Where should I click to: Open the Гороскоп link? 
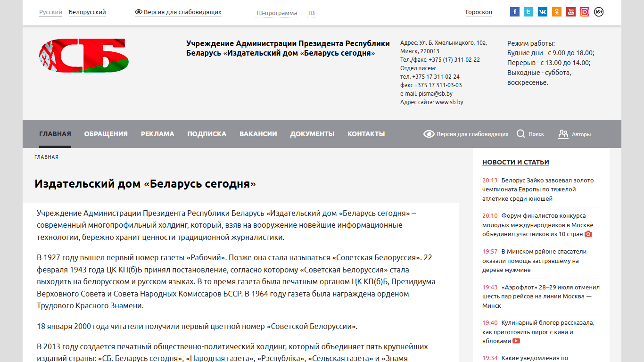tap(479, 12)
